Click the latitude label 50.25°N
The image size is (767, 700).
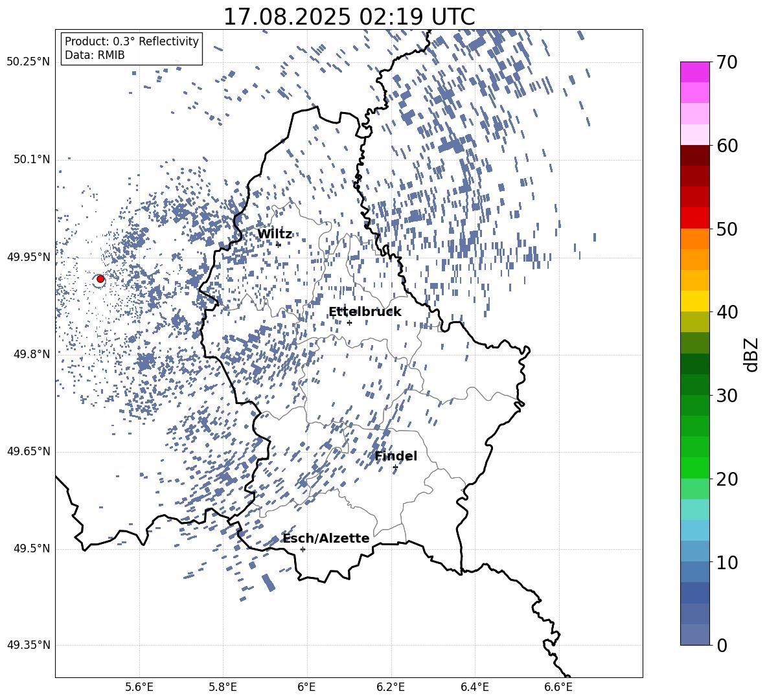pyautogui.click(x=29, y=62)
